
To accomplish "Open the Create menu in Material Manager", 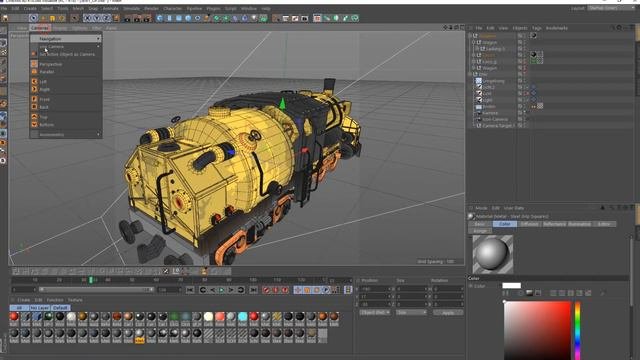I will [23, 300].
